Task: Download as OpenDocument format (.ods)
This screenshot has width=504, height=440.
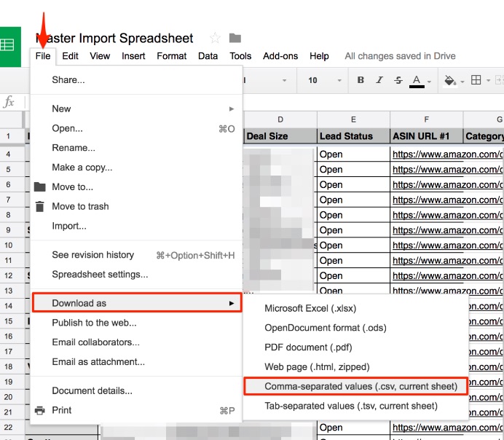Action: [355, 328]
